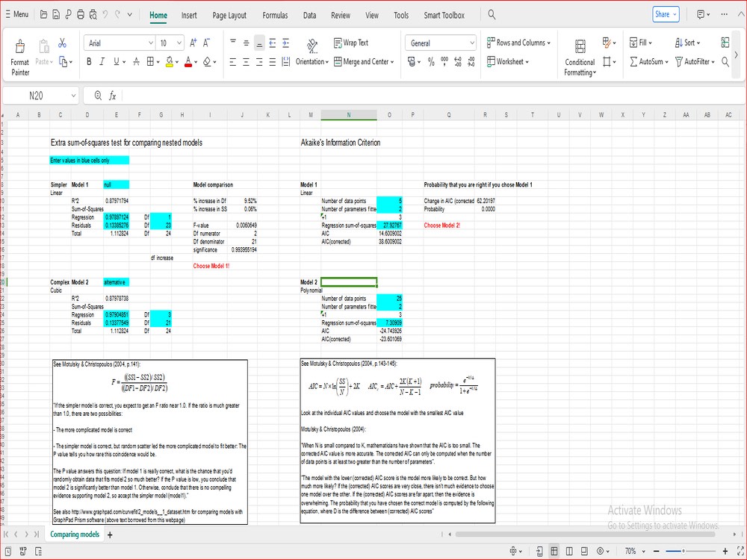Viewport: 747px width, 560px height.
Task: Click the horizontal scrollbar
Action: [585, 535]
